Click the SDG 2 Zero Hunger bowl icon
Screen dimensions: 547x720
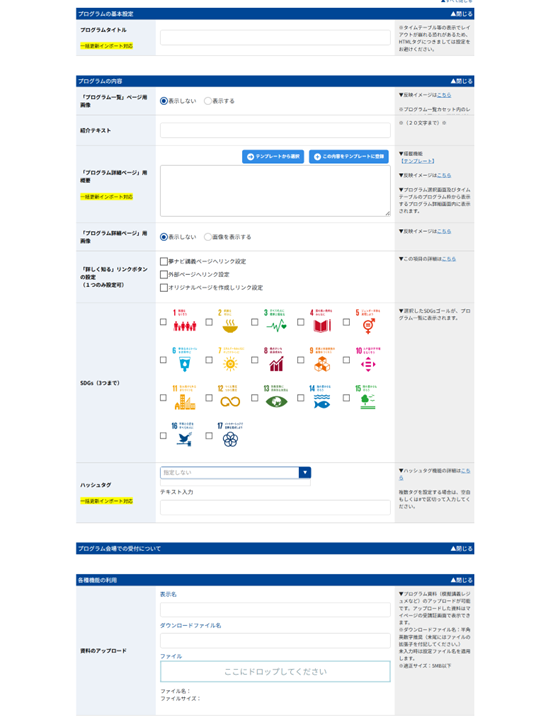[230, 321]
